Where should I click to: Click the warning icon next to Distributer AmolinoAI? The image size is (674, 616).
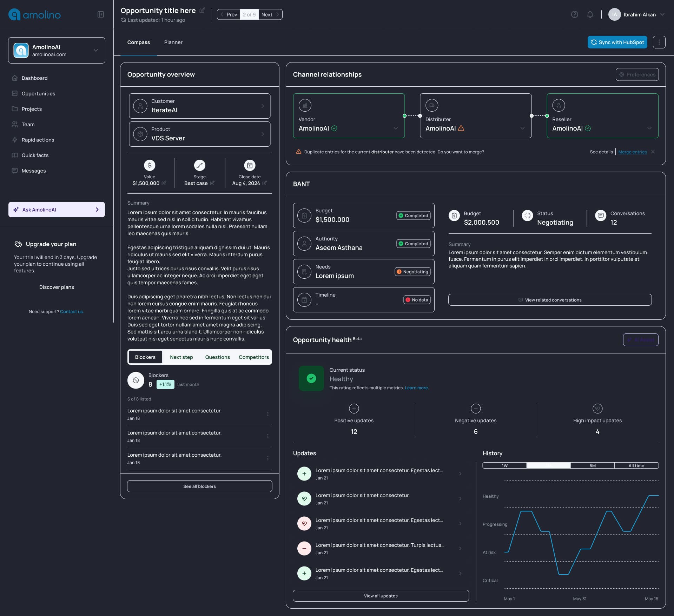pos(461,128)
